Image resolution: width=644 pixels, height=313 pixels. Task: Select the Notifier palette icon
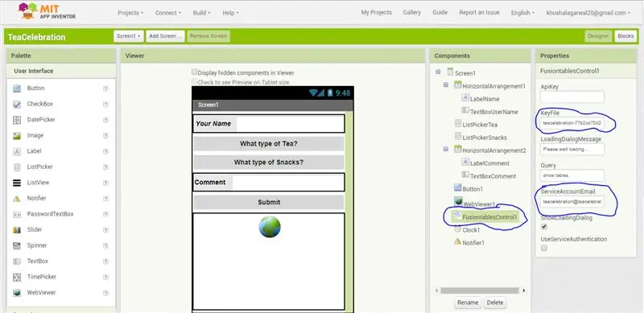pos(17,199)
